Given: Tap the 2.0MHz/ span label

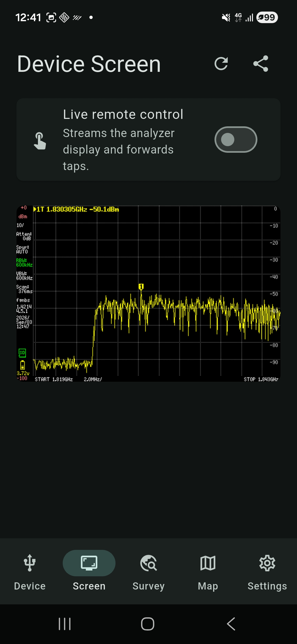Looking at the screenshot, I should point(93,379).
